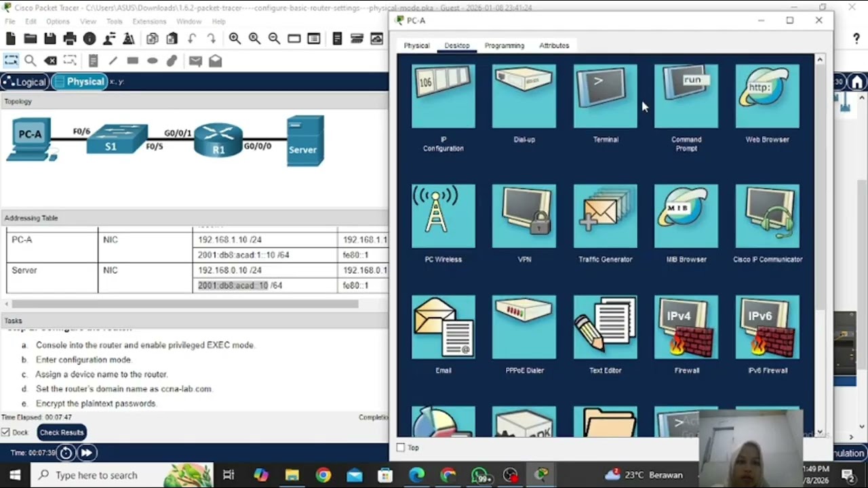Launch the Web Browser app
The image size is (868, 488).
(767, 96)
